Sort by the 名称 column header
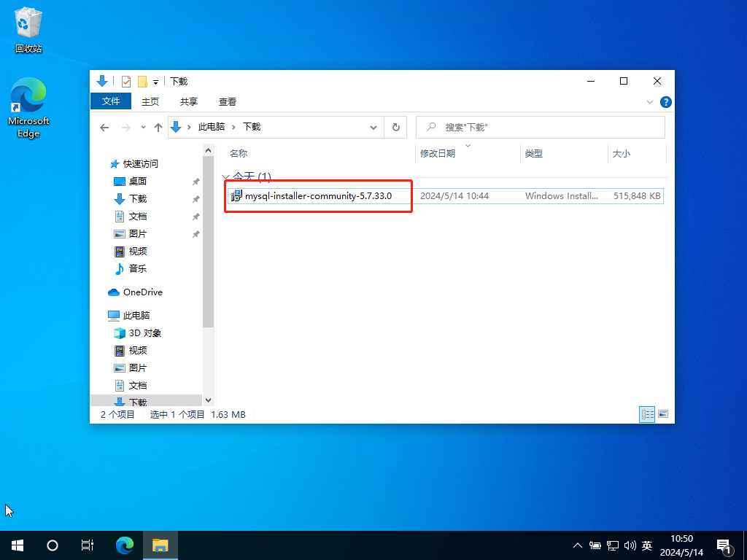Screen dimensions: 747x560 [x=239, y=153]
